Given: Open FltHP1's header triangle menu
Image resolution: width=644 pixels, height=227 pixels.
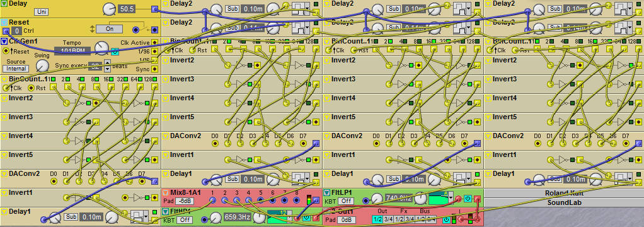Looking at the screenshot, I should [x=166, y=211].
